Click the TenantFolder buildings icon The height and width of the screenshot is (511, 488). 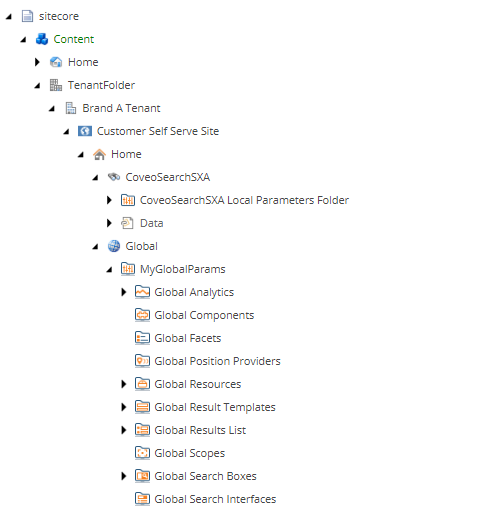pos(56,85)
